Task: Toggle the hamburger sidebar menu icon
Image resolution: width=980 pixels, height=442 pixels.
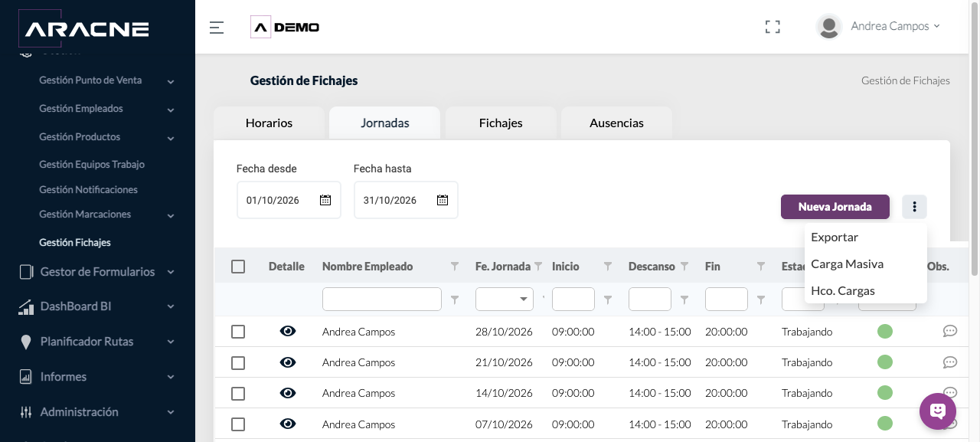Action: 217,28
